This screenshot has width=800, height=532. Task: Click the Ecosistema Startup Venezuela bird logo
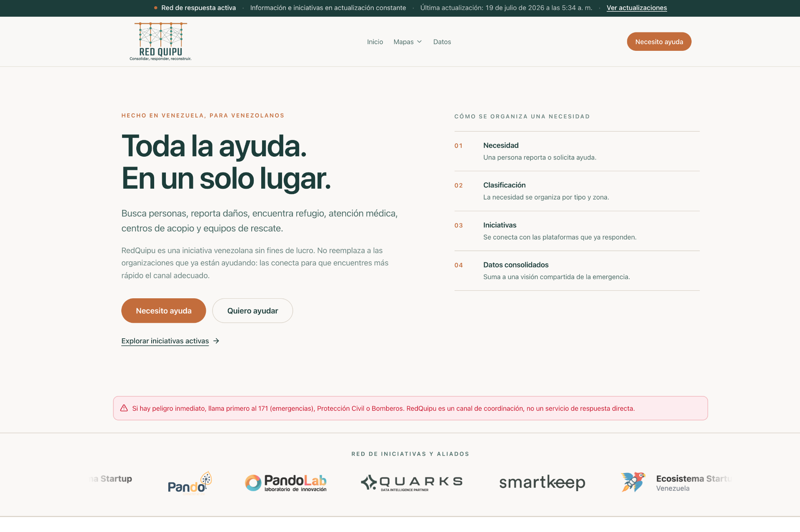tap(633, 482)
